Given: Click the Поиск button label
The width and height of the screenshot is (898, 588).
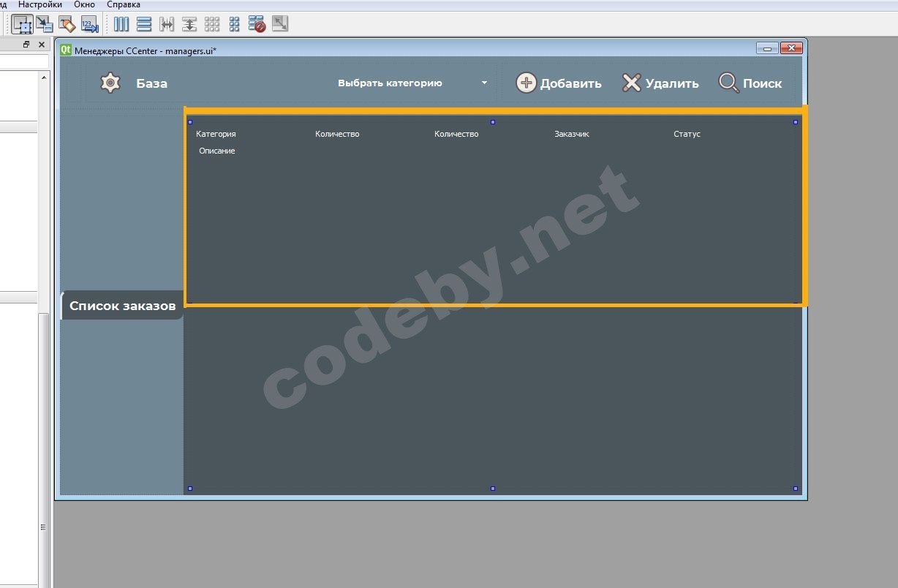Looking at the screenshot, I should pos(762,83).
